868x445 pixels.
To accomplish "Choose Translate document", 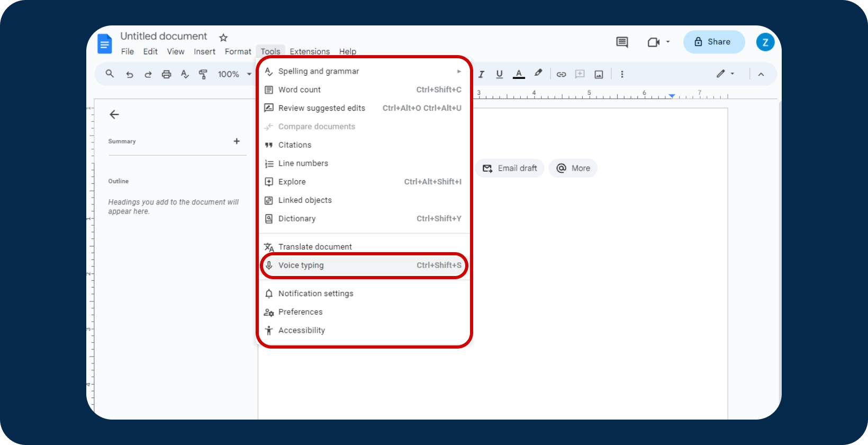I will [364, 247].
